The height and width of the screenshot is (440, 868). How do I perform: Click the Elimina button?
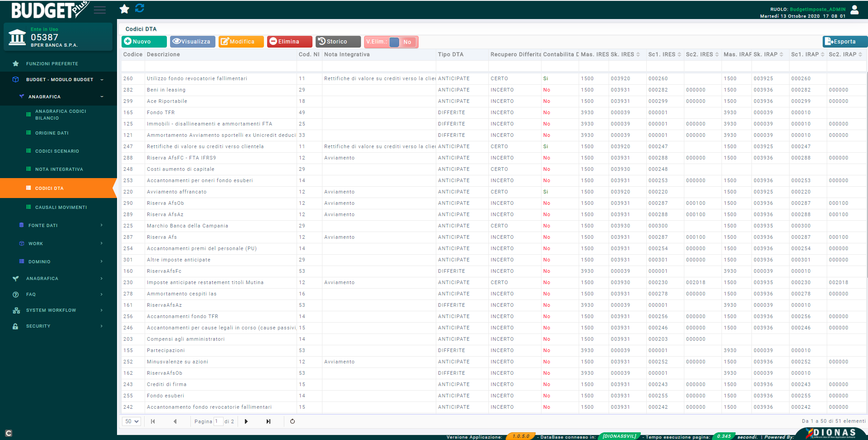(x=290, y=42)
